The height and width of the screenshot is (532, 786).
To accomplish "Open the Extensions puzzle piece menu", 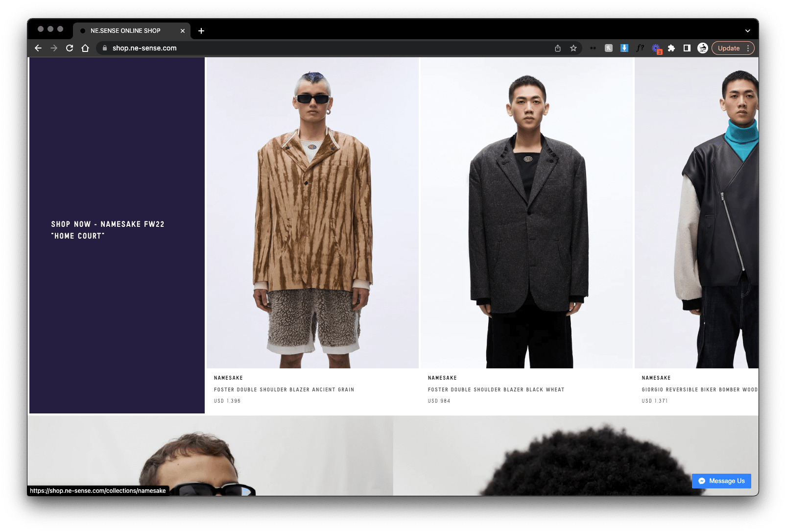I will [671, 48].
